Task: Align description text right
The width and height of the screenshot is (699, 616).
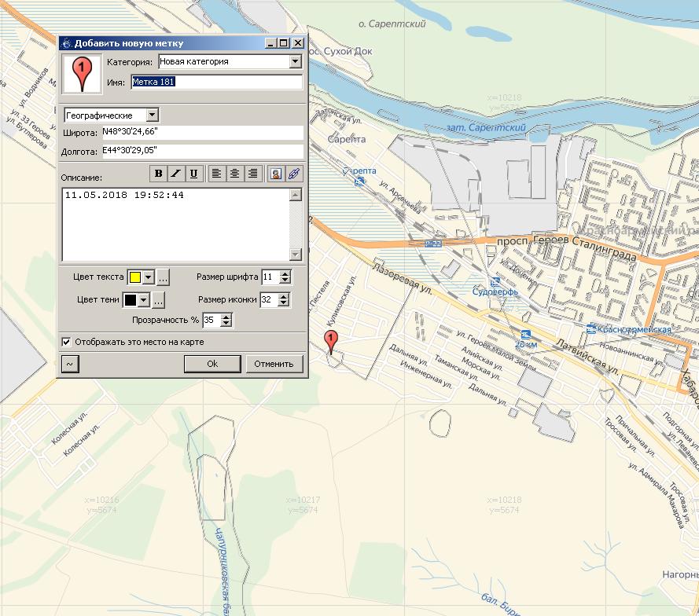Action: click(x=252, y=174)
